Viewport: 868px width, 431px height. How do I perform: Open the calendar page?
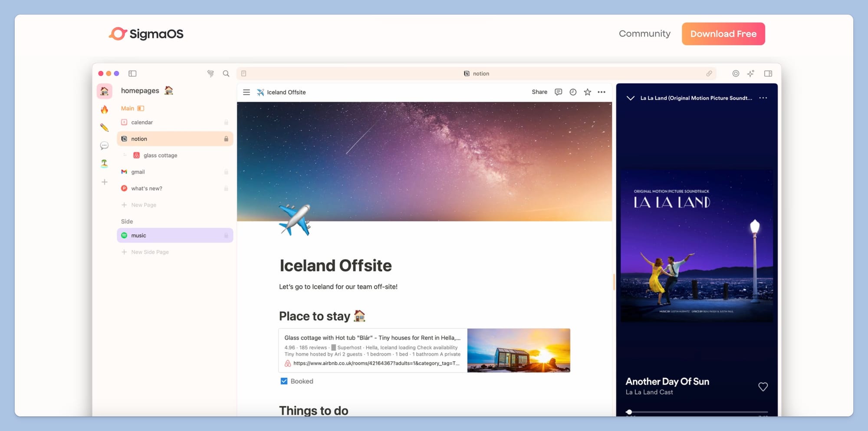click(x=175, y=122)
